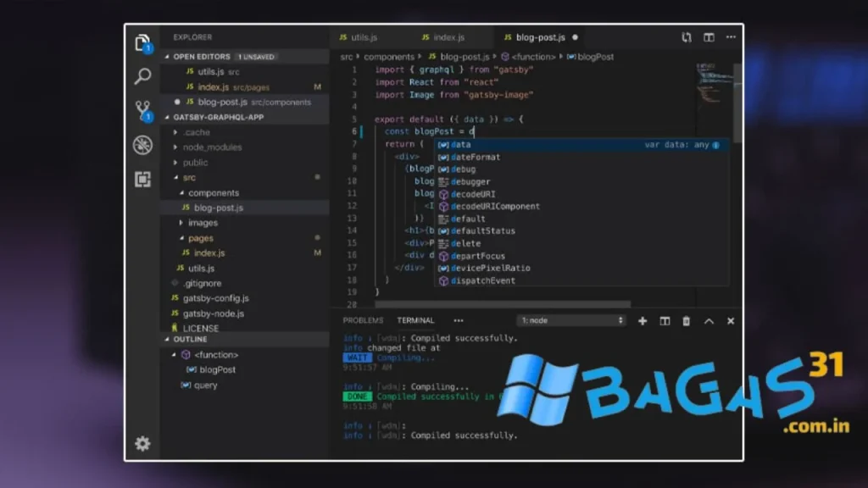Screen dimensions: 868x488
Task: Kill the terminal using trash icon
Action: coord(687,321)
